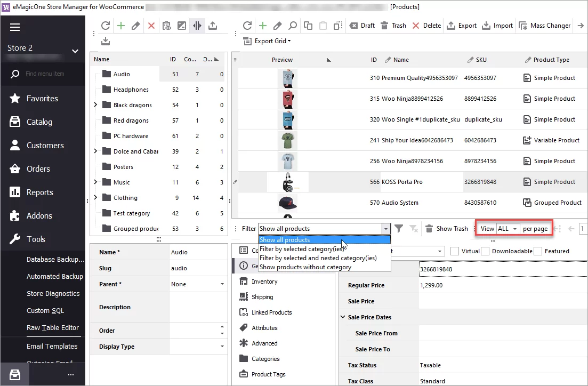The width and height of the screenshot is (588, 386).
Task: Open the hamburger menu in sidebar
Action: (14, 27)
